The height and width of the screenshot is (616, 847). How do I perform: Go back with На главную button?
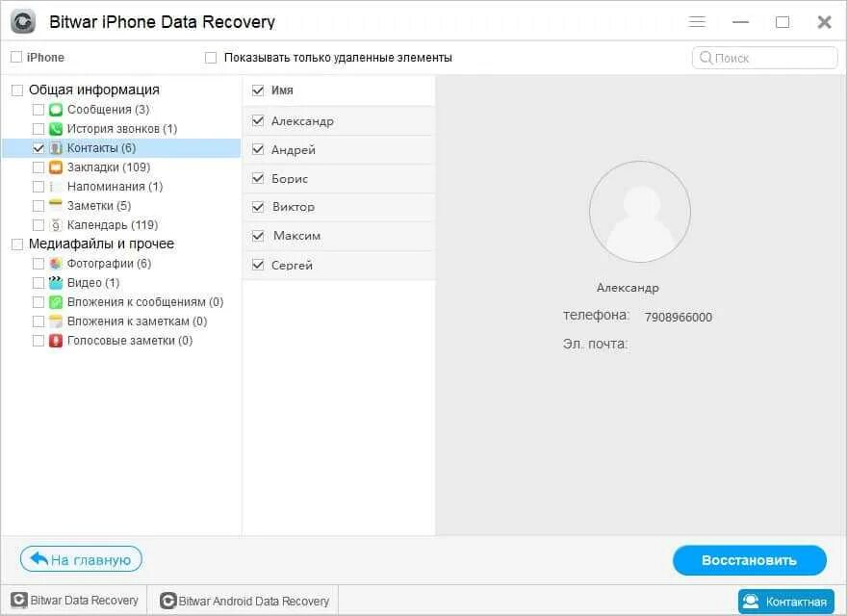81,559
